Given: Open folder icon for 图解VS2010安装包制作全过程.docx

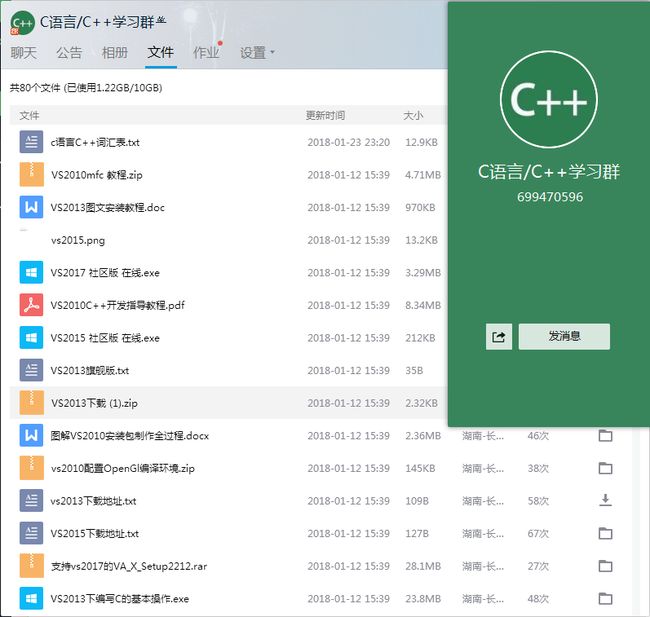Looking at the screenshot, I should (605, 435).
